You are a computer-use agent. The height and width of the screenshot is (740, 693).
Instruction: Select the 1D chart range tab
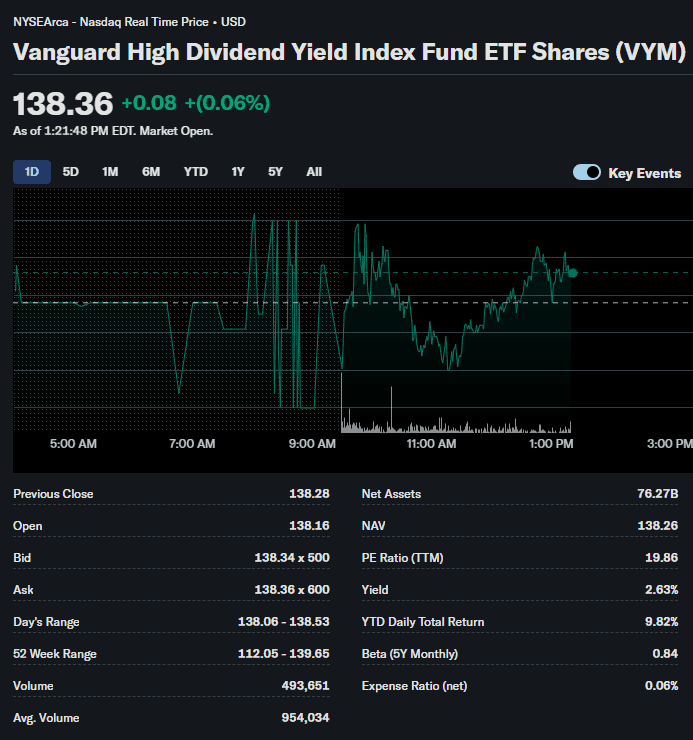(x=32, y=172)
